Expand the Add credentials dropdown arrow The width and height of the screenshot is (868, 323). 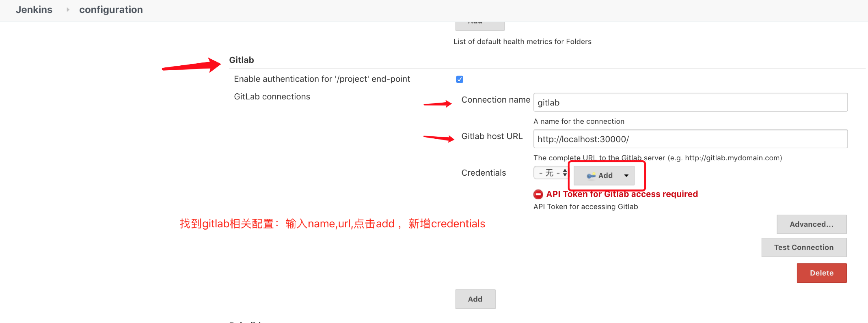coord(626,176)
